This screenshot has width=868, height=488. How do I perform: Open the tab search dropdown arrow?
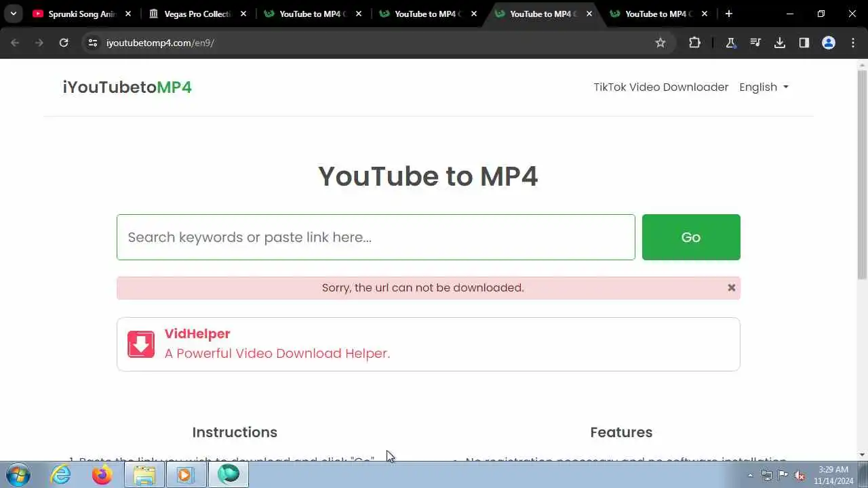(13, 14)
